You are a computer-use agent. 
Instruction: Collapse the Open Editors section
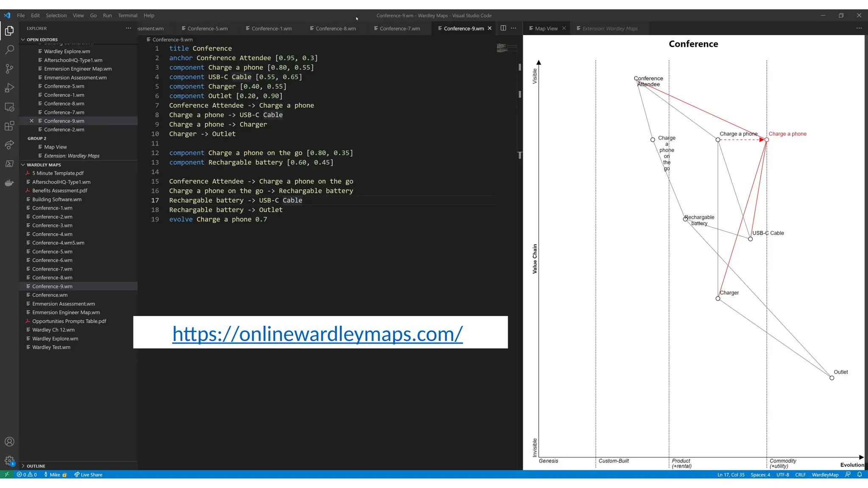point(23,39)
